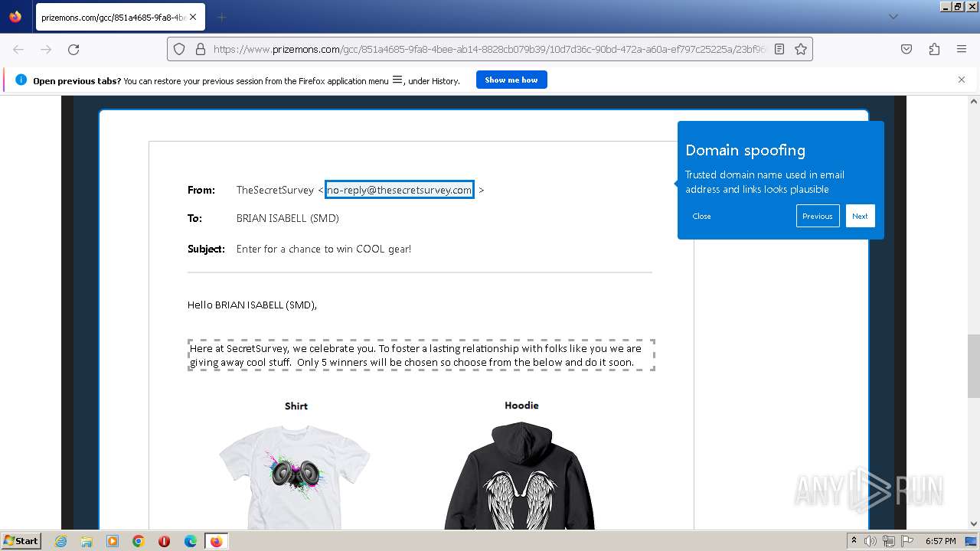
Task: Click the Firefox back arrow
Action: click(18, 49)
